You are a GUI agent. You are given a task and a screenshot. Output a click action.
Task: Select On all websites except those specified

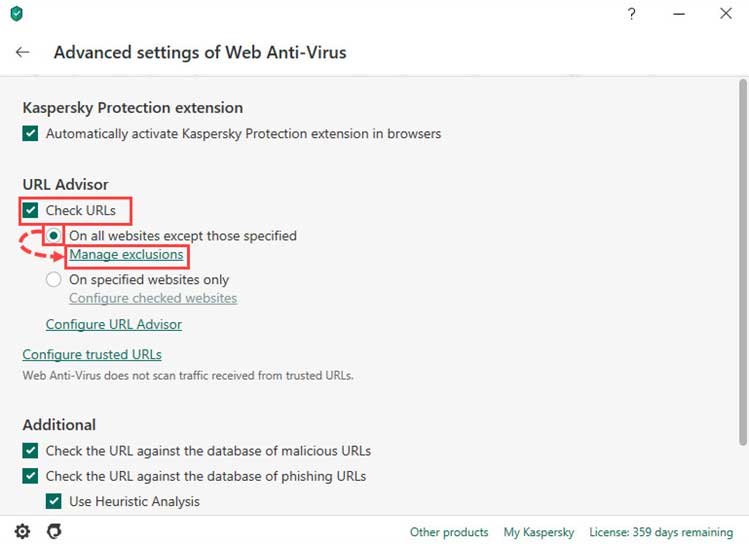point(54,235)
